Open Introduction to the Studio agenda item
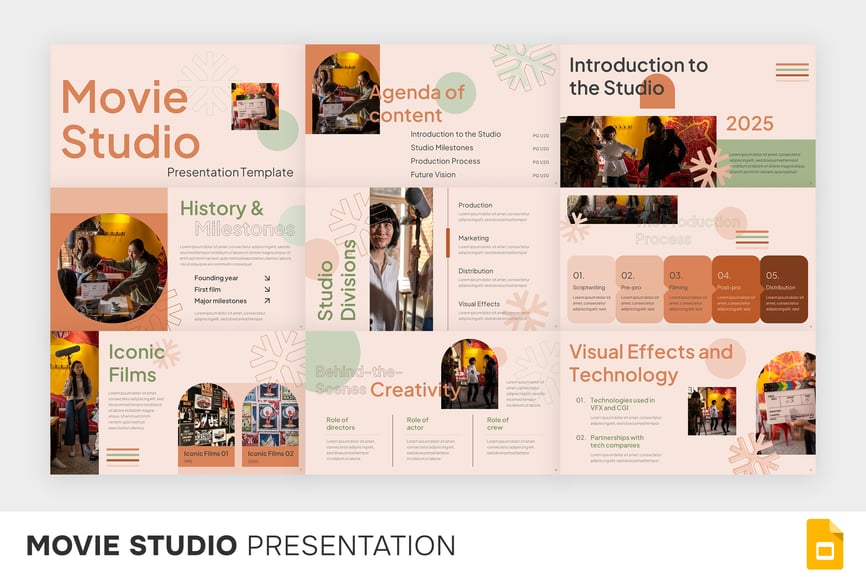 tap(455, 134)
